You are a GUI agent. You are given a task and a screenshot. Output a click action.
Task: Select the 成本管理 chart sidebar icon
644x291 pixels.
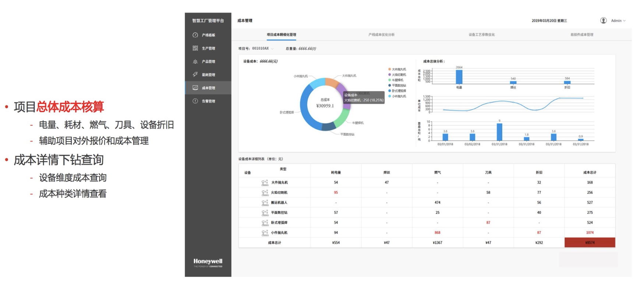pos(195,88)
